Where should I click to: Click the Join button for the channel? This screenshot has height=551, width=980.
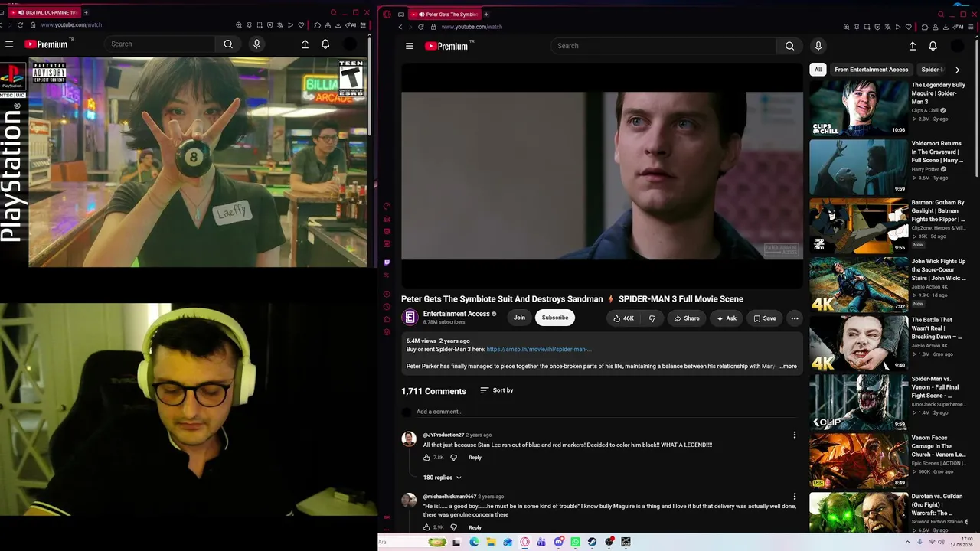519,318
